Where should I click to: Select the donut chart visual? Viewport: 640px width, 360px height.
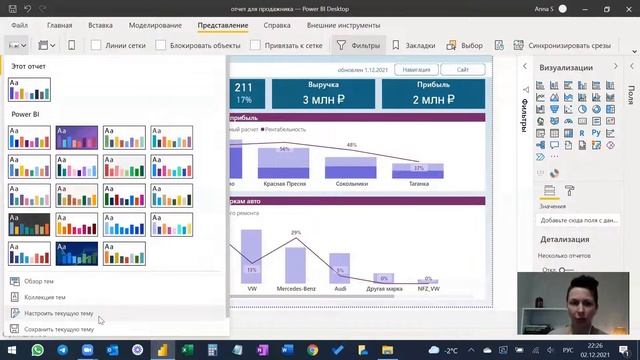(x=596, y=109)
